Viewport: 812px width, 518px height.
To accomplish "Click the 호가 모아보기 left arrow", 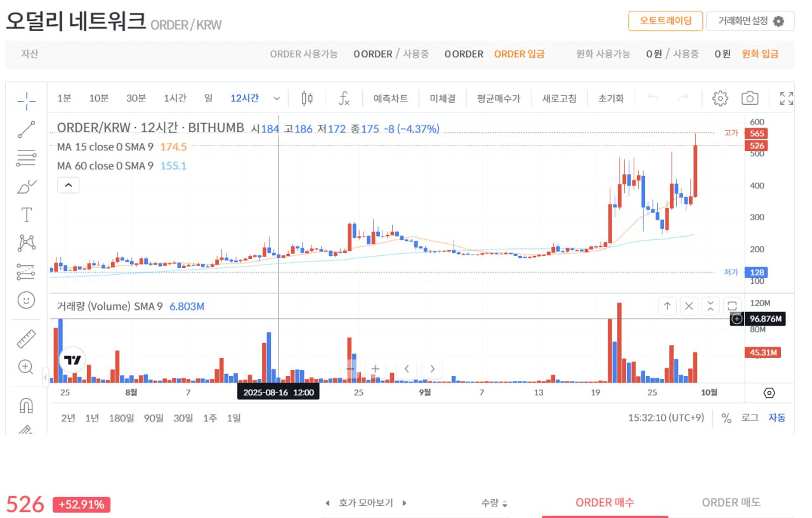I will pyautogui.click(x=327, y=503).
